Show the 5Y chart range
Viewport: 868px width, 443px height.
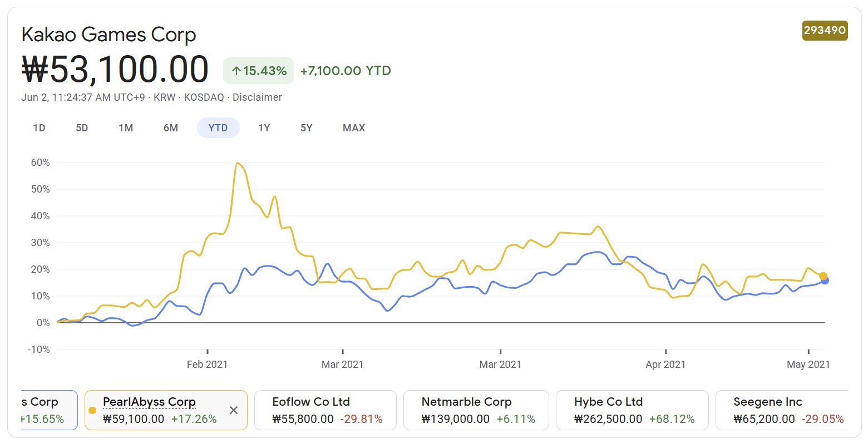pyautogui.click(x=307, y=128)
